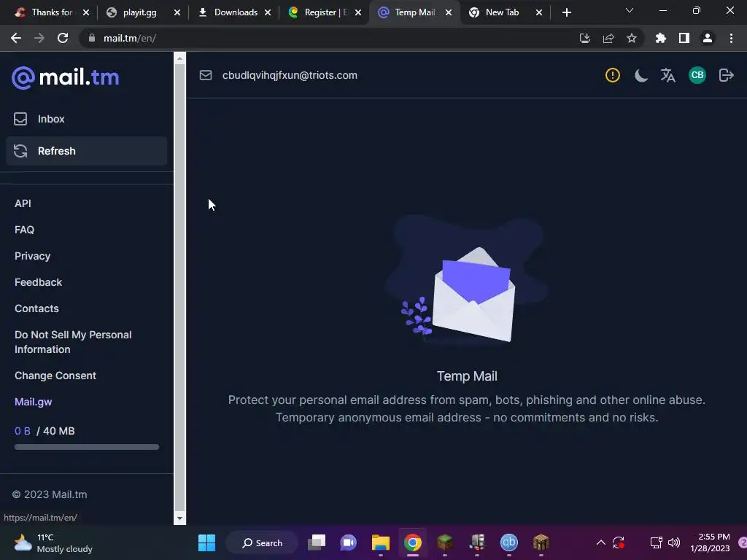Click the yellow warning notice icon

click(613, 75)
